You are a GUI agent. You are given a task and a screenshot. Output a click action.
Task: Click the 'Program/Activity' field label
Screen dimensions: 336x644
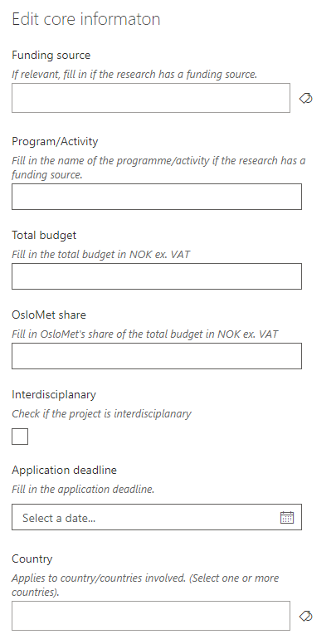(55, 142)
